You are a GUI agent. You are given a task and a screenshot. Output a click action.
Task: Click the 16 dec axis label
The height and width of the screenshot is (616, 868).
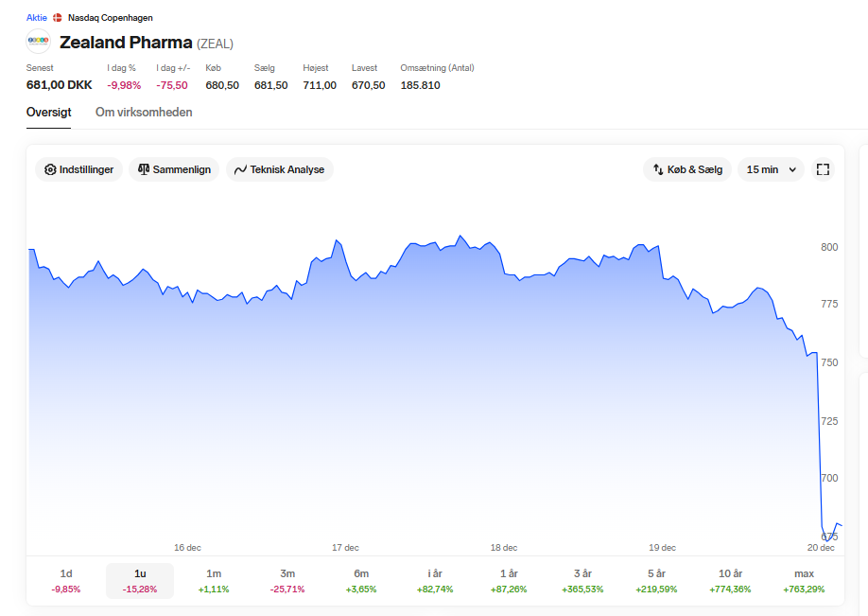tap(187, 547)
